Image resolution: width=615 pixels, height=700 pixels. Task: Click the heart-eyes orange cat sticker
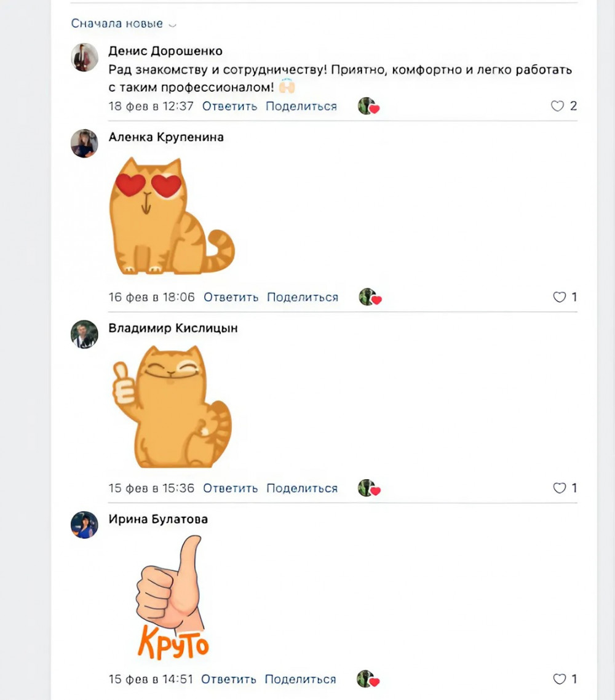click(170, 215)
